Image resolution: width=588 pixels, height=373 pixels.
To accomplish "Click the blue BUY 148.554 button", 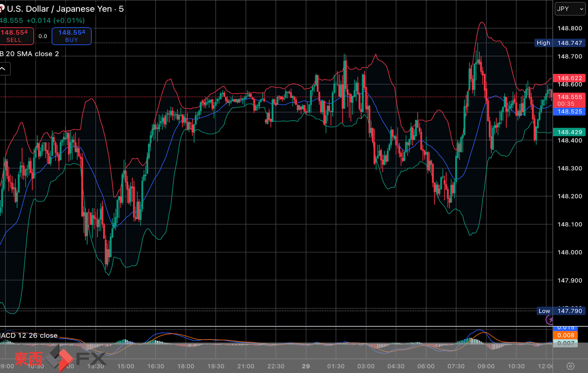I will (72, 36).
